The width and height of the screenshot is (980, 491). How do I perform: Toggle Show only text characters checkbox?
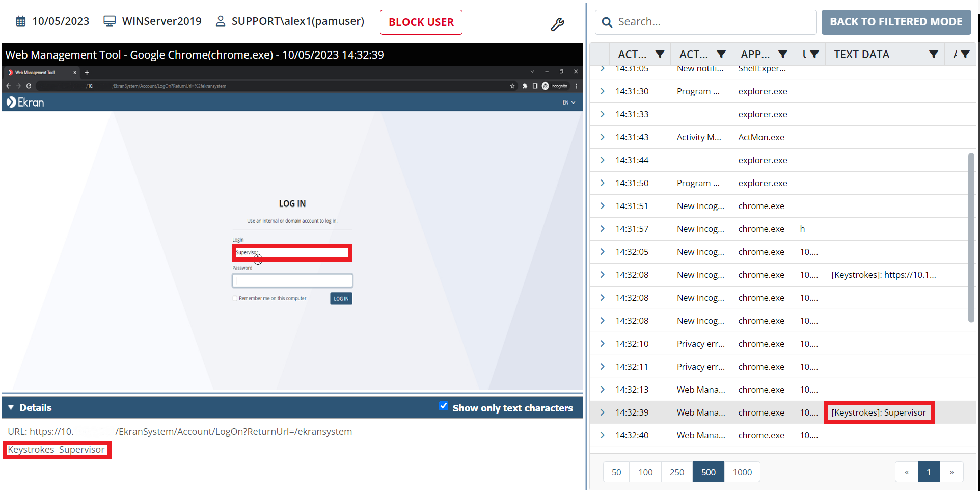click(444, 406)
